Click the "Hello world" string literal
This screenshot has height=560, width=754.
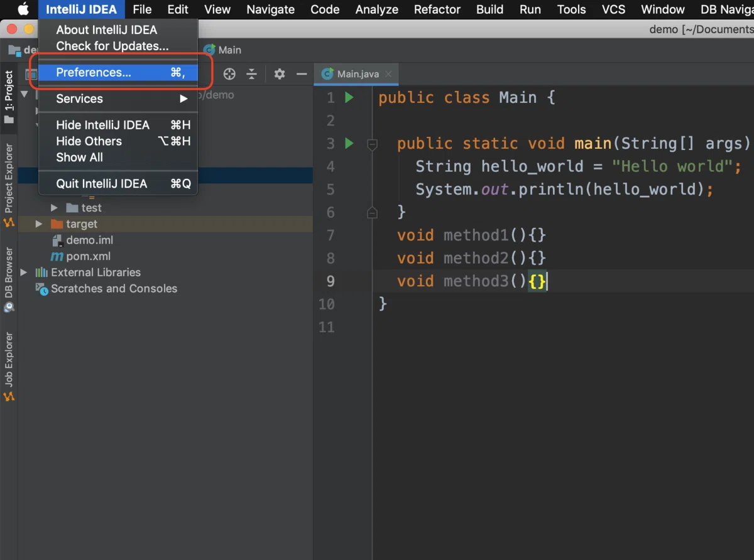pyautogui.click(x=672, y=166)
